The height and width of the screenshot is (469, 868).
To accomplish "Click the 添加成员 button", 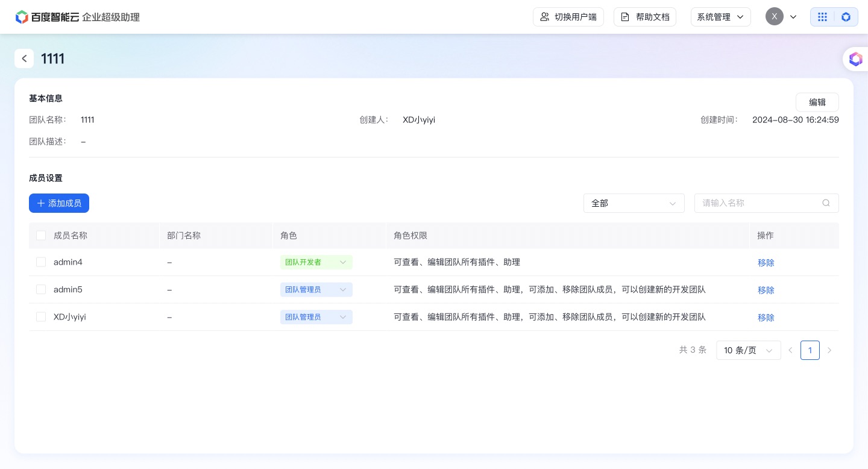I will click(x=59, y=203).
